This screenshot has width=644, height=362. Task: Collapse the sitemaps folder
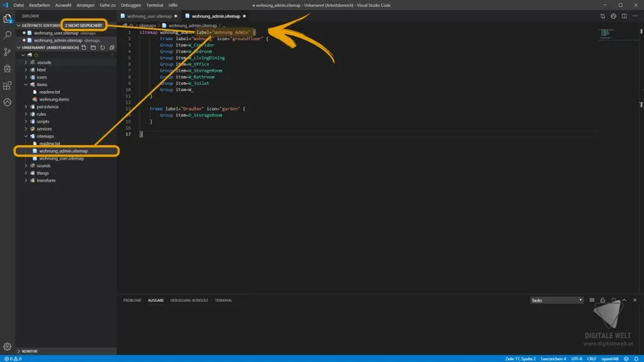point(26,136)
